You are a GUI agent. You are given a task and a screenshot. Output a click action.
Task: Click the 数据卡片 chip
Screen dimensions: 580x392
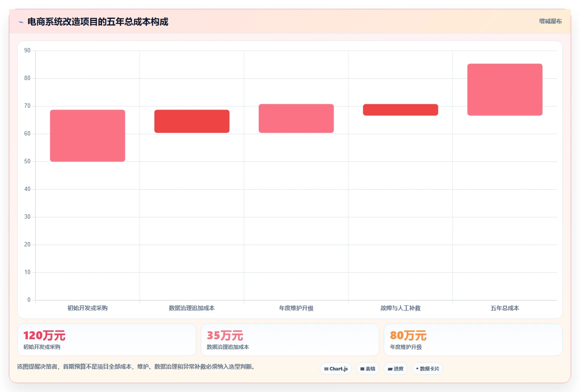point(427,369)
